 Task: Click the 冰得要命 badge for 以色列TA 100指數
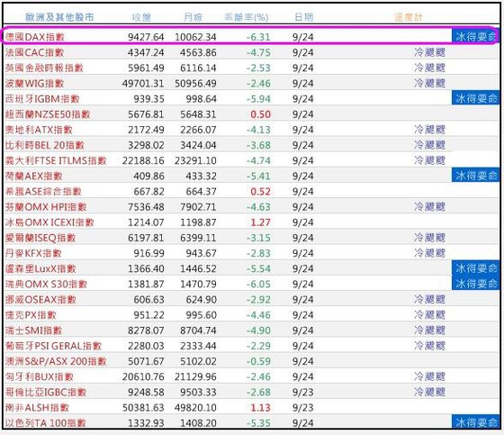click(475, 421)
